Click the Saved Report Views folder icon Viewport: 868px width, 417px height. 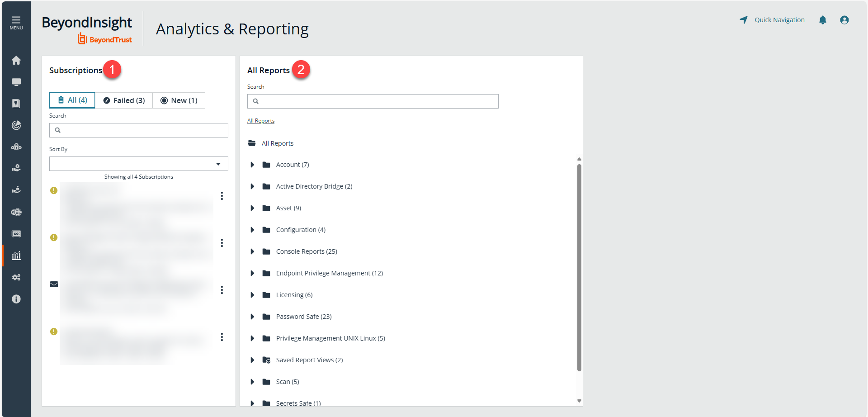coord(266,360)
